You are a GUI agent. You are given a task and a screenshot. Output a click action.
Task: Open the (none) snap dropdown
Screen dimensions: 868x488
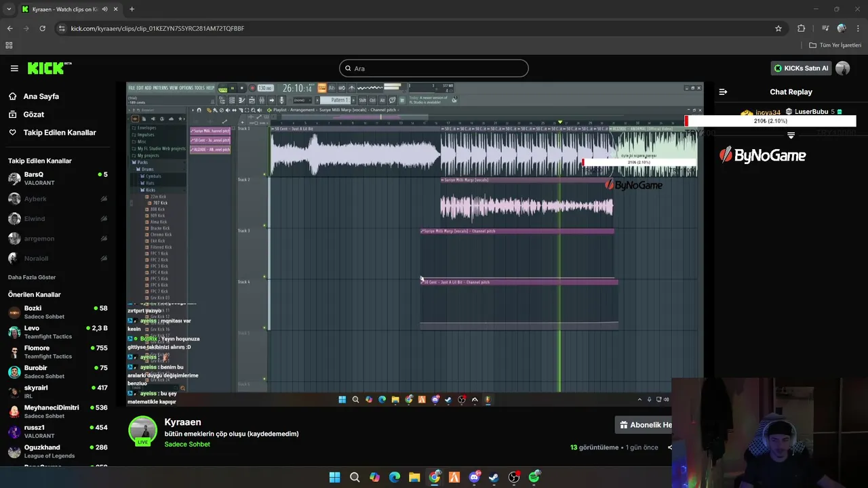coord(302,100)
